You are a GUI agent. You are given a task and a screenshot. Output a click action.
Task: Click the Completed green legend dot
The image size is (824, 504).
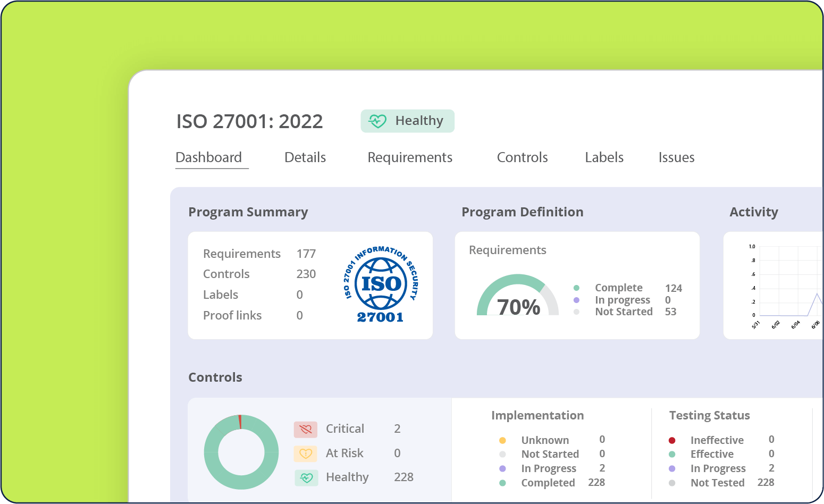tap(502, 483)
